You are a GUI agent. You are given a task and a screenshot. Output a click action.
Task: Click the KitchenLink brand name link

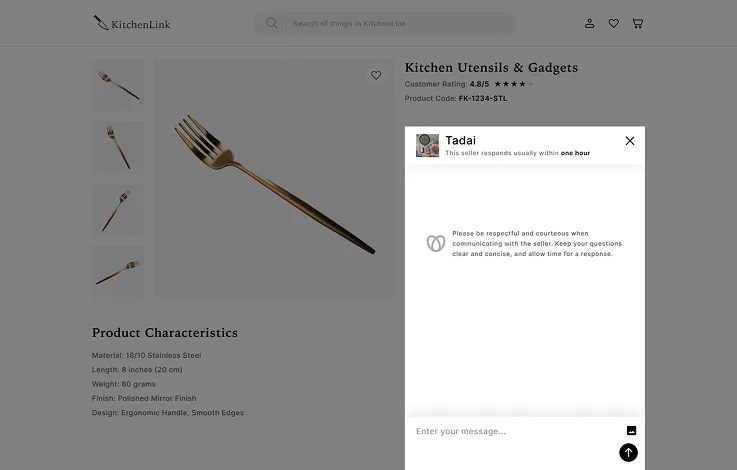click(140, 24)
